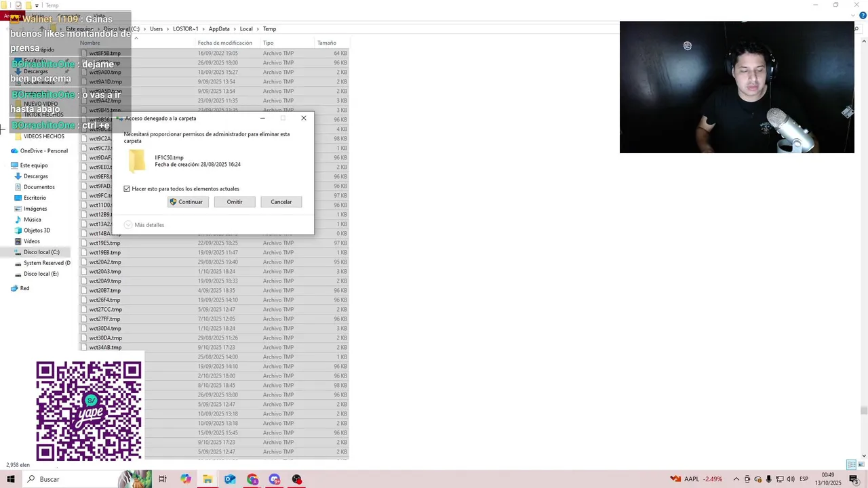Viewport: 868px width, 488px height.
Task: Close the Acceso denegado dialog
Action: point(303,118)
